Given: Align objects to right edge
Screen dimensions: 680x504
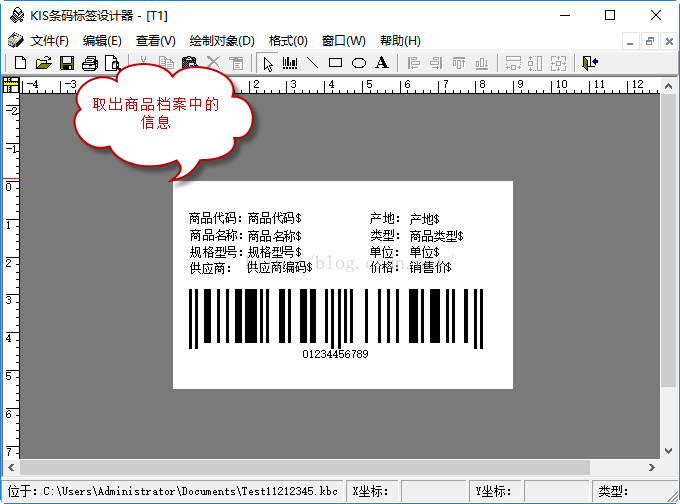Looking at the screenshot, I should point(436,63).
